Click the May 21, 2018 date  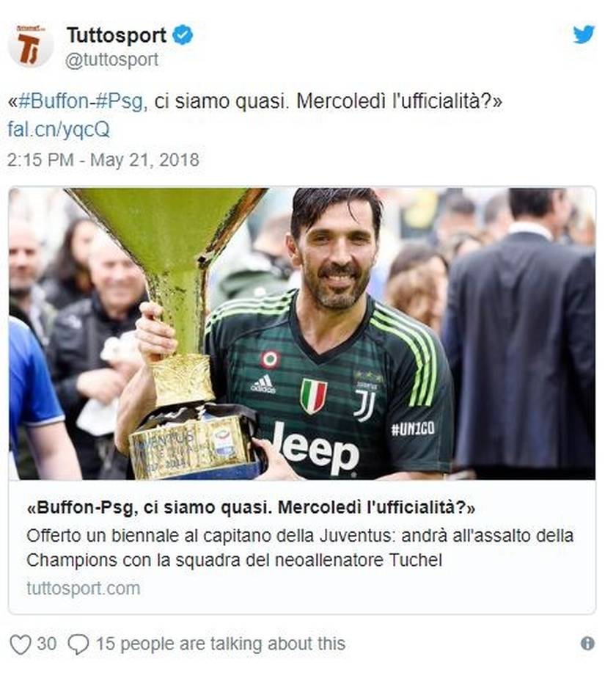(x=144, y=160)
